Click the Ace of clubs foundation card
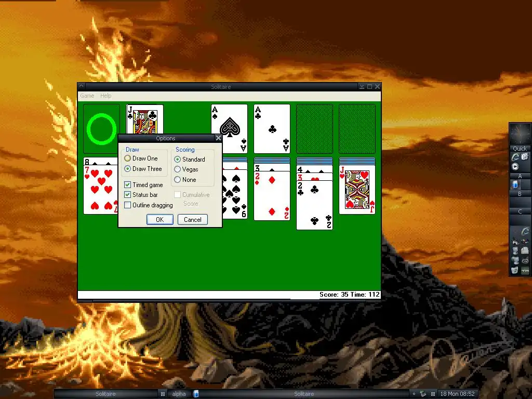 point(272,129)
